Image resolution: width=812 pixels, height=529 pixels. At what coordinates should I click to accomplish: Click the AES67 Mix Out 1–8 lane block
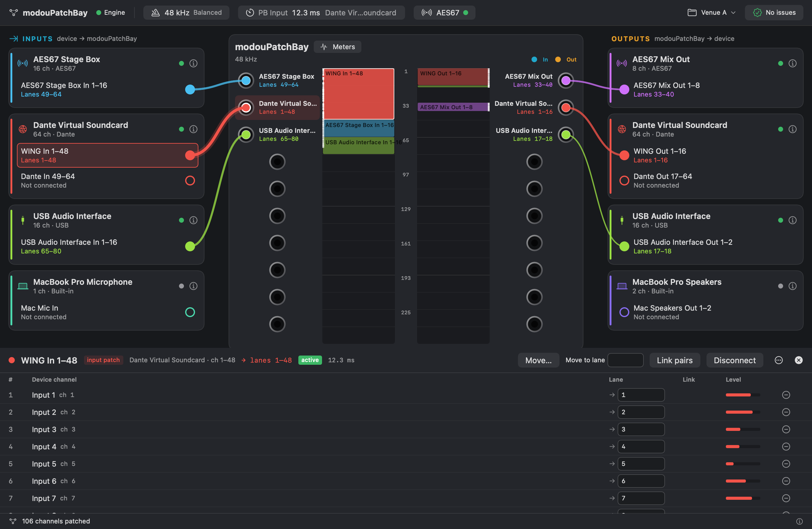pyautogui.click(x=453, y=107)
